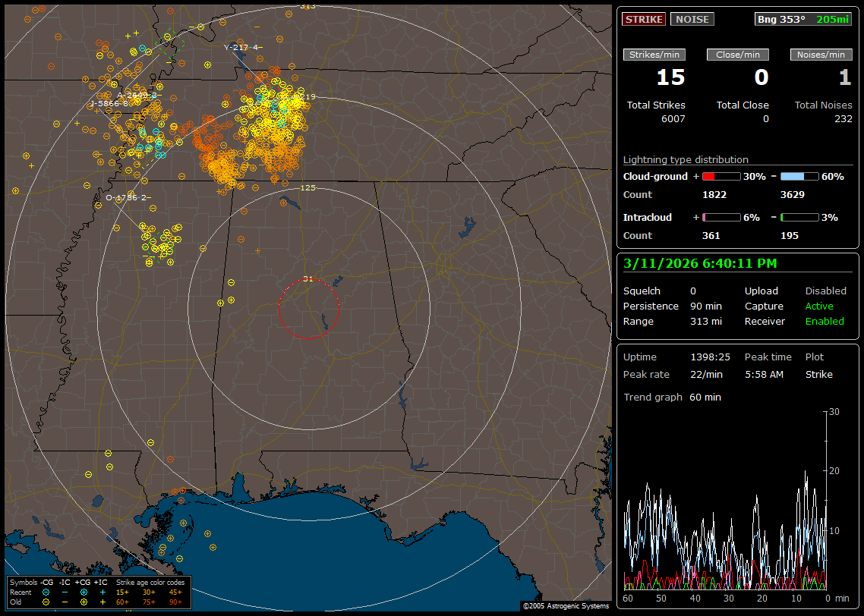
Task: Click the positive cloud-ground 30% bar
Action: [x=721, y=176]
